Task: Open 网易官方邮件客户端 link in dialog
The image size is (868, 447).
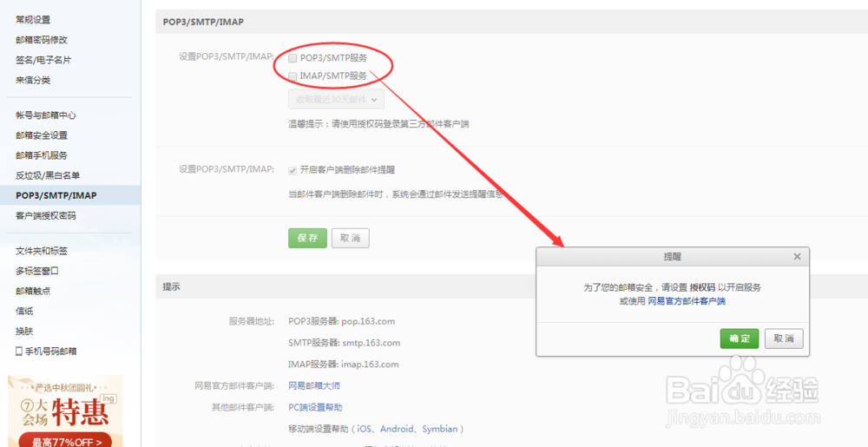Action: coord(687,301)
